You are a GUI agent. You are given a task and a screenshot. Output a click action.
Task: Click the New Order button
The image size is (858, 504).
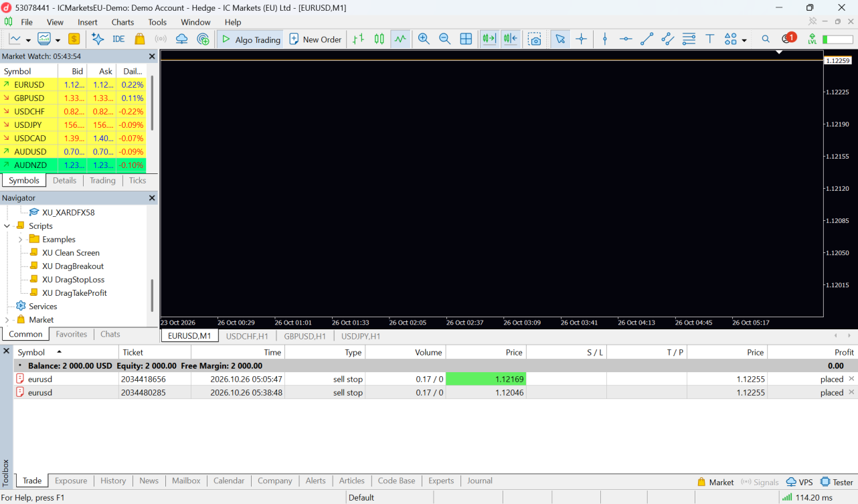[x=315, y=39]
